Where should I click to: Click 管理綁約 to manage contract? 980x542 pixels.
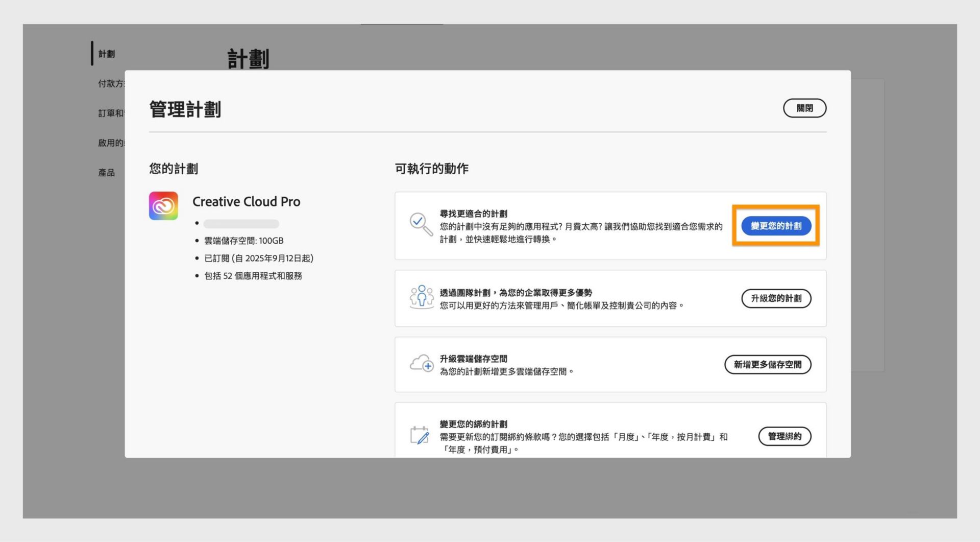click(785, 437)
